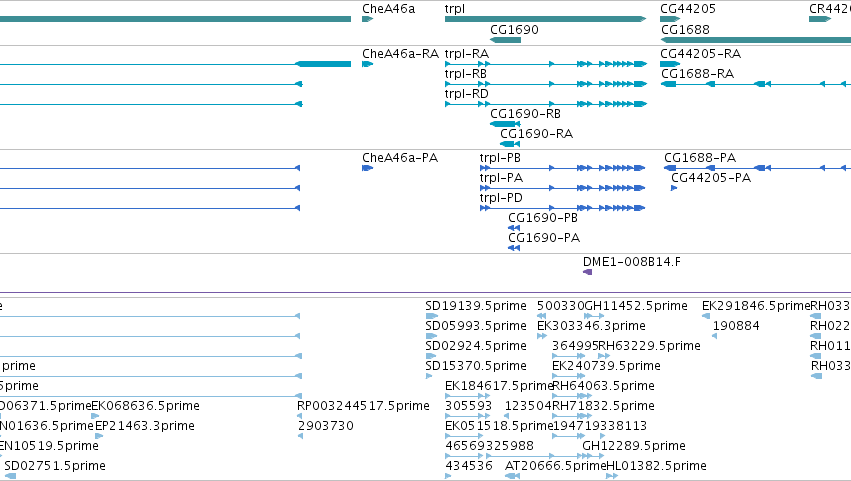Click the 2903730 alignment label
The width and height of the screenshot is (851, 481).
click(x=325, y=427)
